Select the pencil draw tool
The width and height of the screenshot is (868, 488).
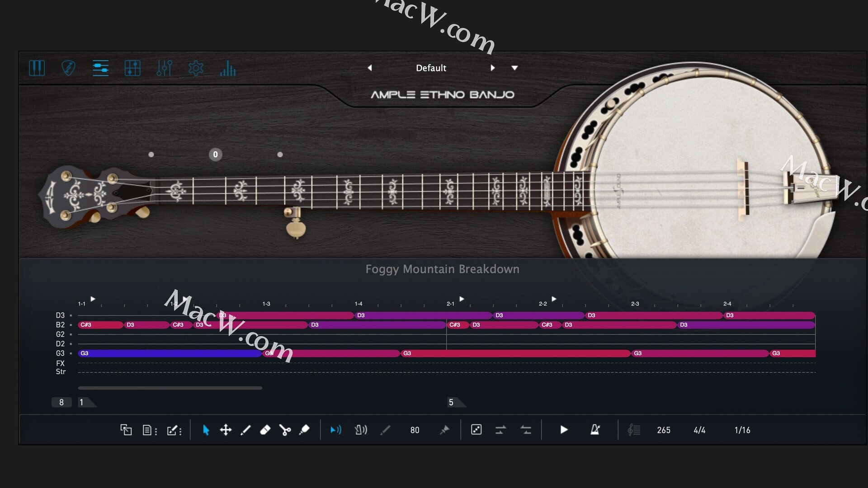tap(245, 430)
